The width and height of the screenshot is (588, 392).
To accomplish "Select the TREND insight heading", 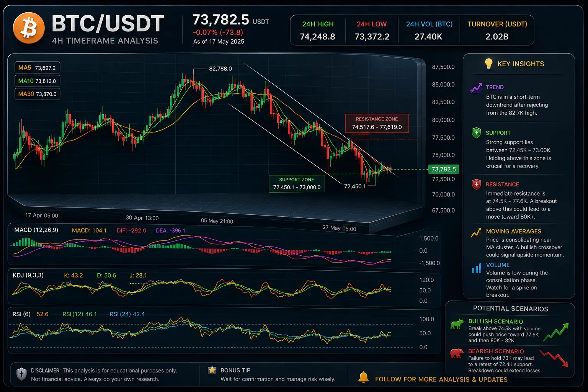I will pyautogui.click(x=495, y=87).
